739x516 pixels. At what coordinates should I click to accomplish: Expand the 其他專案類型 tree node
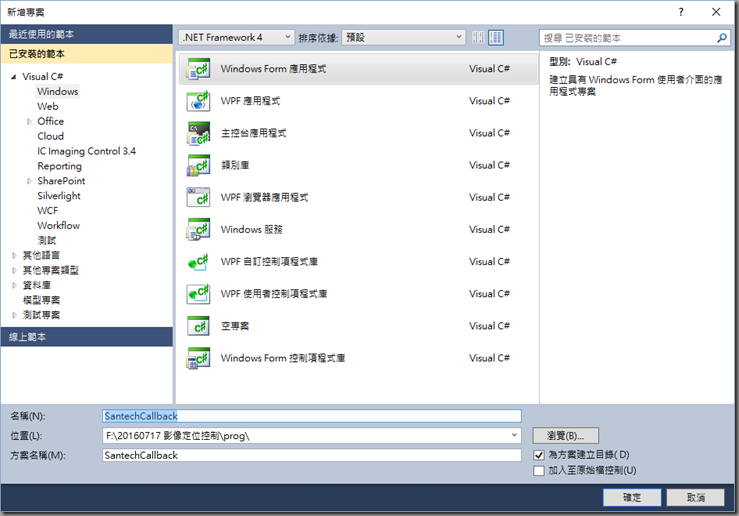[14, 270]
